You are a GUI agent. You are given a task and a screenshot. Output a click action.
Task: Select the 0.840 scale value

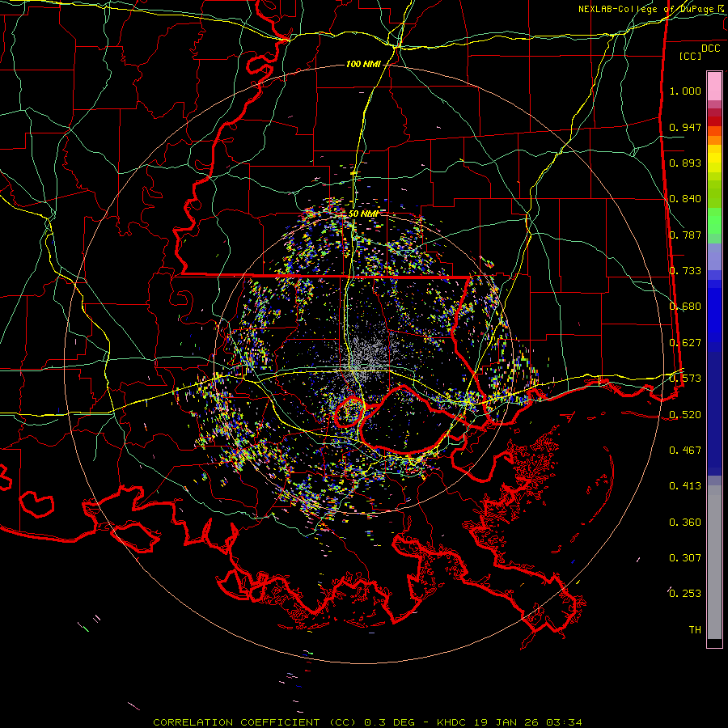[x=685, y=199]
